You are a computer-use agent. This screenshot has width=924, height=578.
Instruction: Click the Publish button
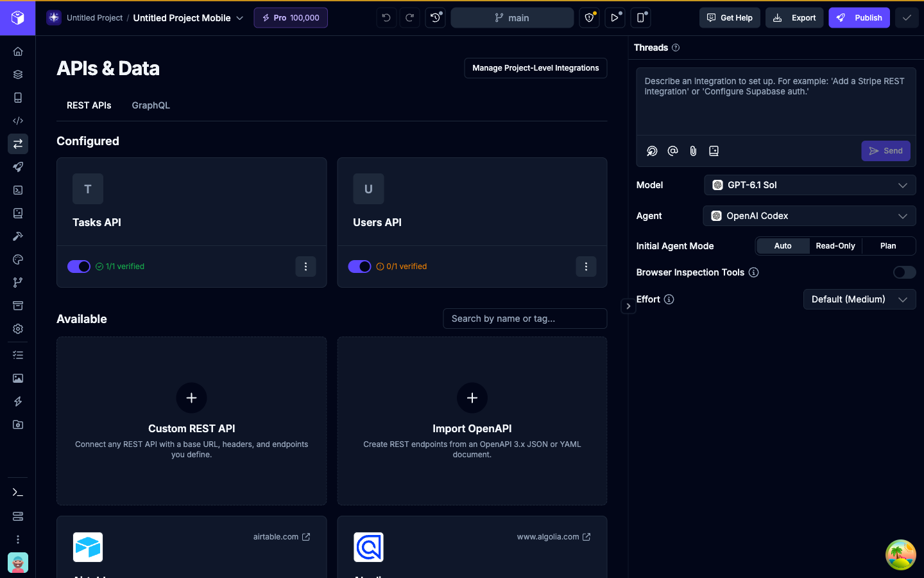click(x=859, y=18)
